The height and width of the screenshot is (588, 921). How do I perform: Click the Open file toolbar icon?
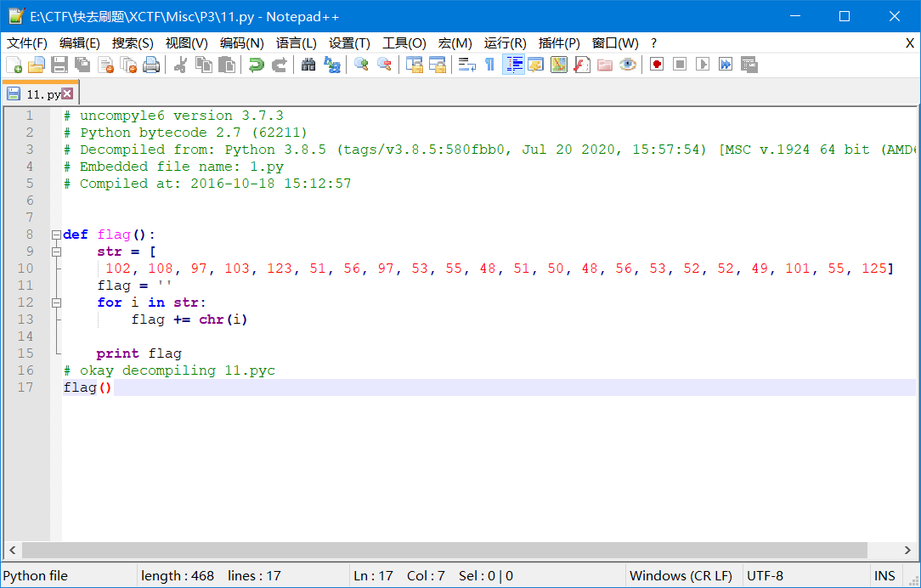pos(37,65)
